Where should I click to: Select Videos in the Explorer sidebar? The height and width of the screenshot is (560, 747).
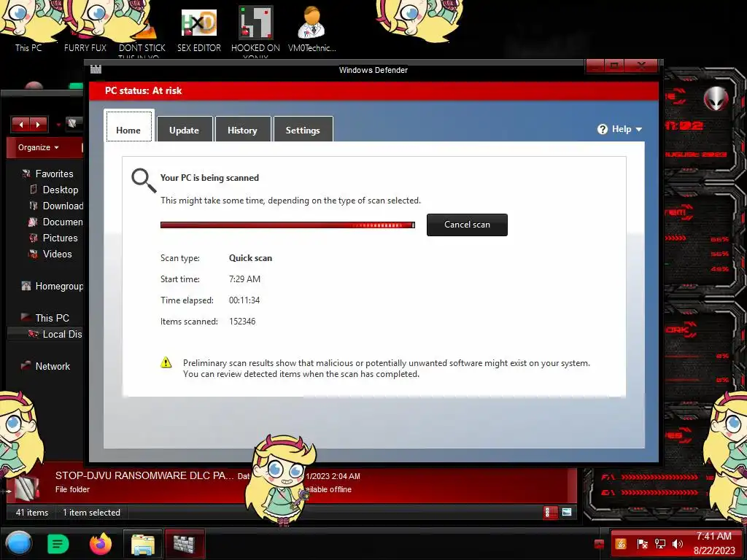(x=57, y=254)
